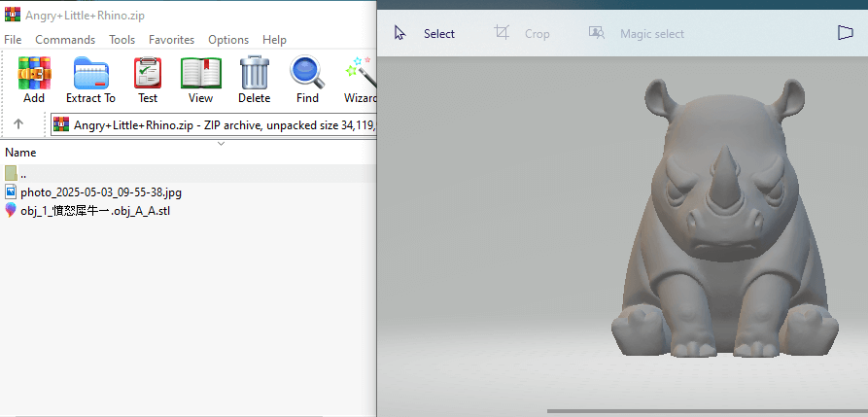The height and width of the screenshot is (417, 868).
Task: Select the .stl model file in list
Action: (82, 211)
